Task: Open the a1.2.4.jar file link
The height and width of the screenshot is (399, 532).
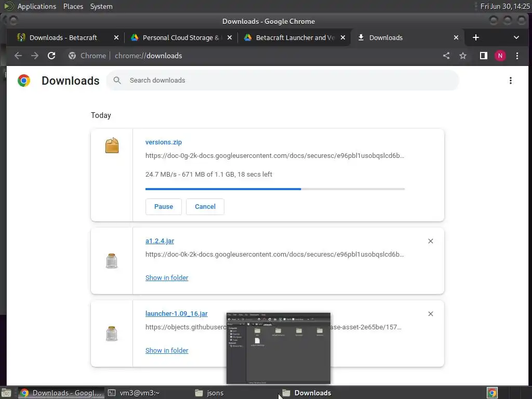Action: (159, 241)
